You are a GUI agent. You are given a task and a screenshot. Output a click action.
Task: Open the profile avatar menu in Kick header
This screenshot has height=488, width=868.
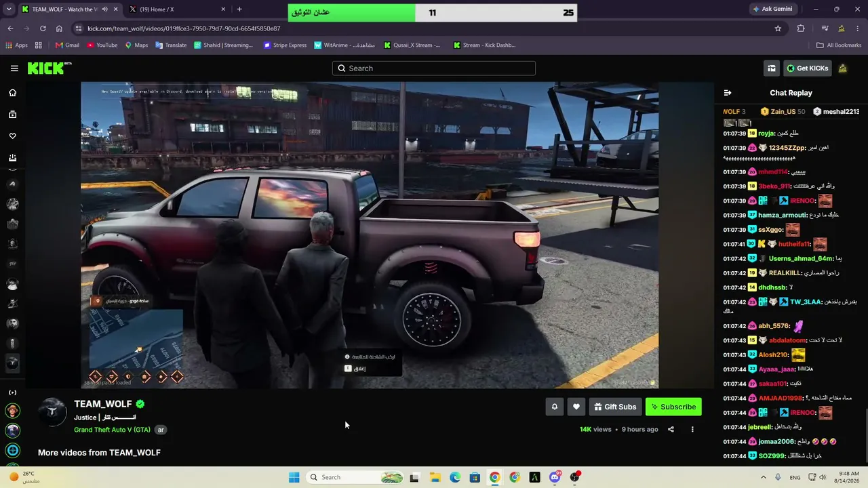tap(843, 68)
